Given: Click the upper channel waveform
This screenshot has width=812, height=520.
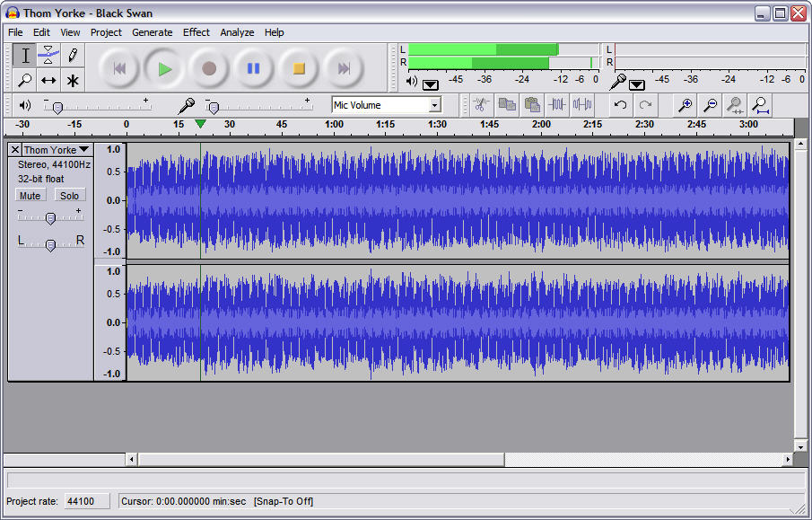Looking at the screenshot, I should point(458,200).
